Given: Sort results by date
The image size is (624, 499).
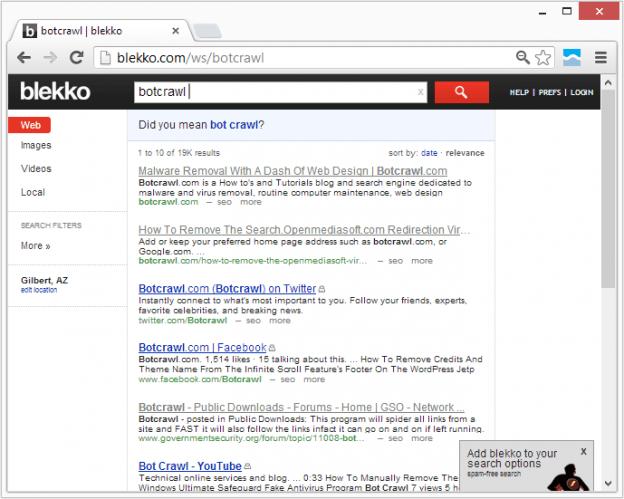Looking at the screenshot, I should click(429, 153).
